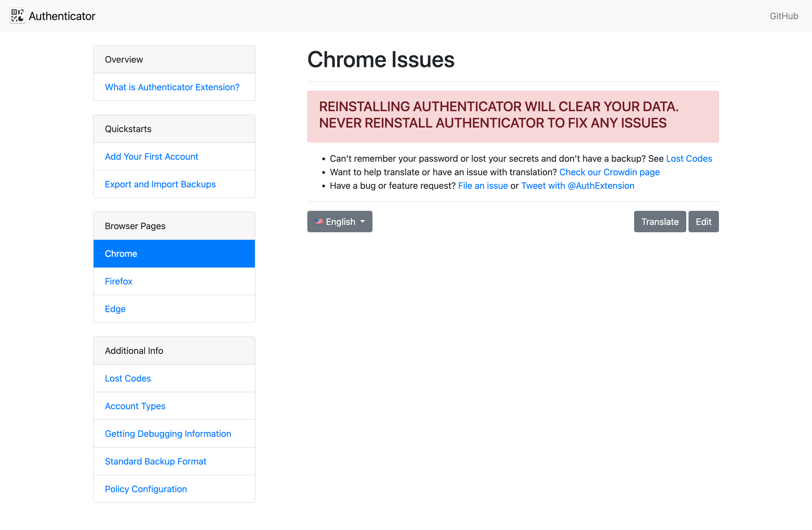Click the Translate button

(659, 222)
